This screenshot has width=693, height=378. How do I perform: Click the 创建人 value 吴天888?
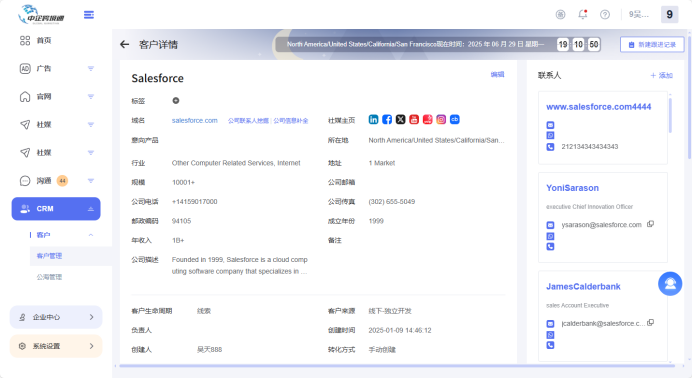click(209, 350)
